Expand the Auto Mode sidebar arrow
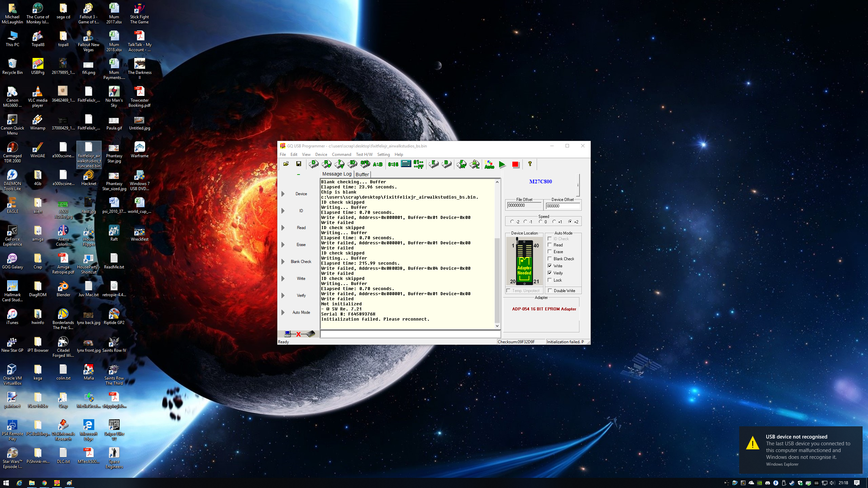868x488 pixels. 283,312
